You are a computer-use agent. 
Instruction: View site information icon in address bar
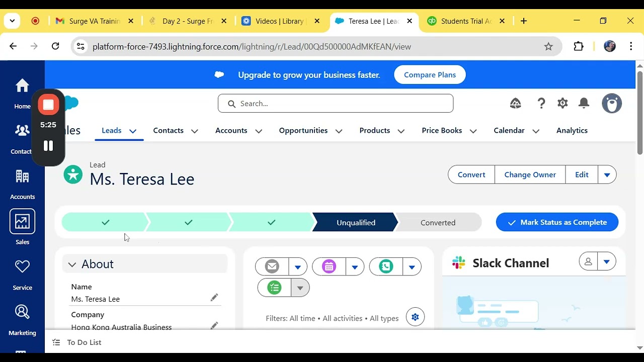point(80,46)
